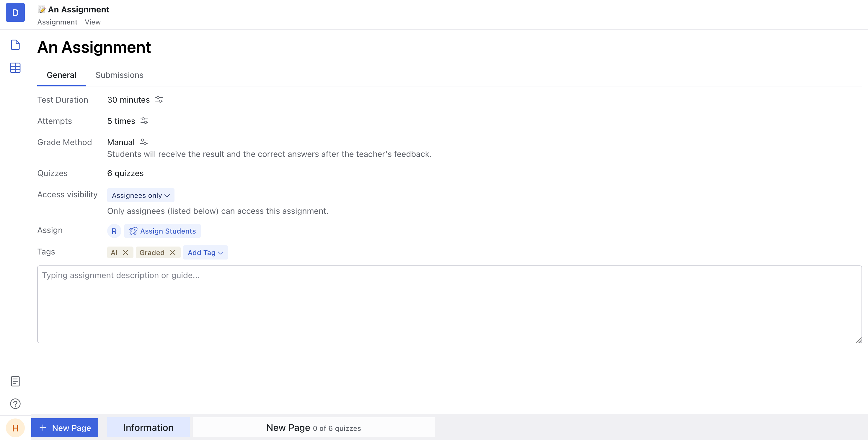Viewport: 868px width, 440px height.
Task: Open the View menu
Action: coord(93,22)
